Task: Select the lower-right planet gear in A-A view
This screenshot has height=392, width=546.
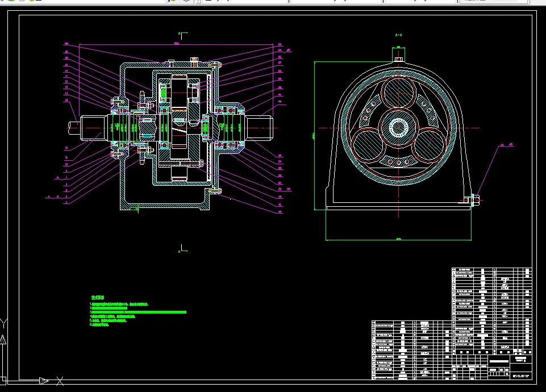Action: [x=428, y=145]
